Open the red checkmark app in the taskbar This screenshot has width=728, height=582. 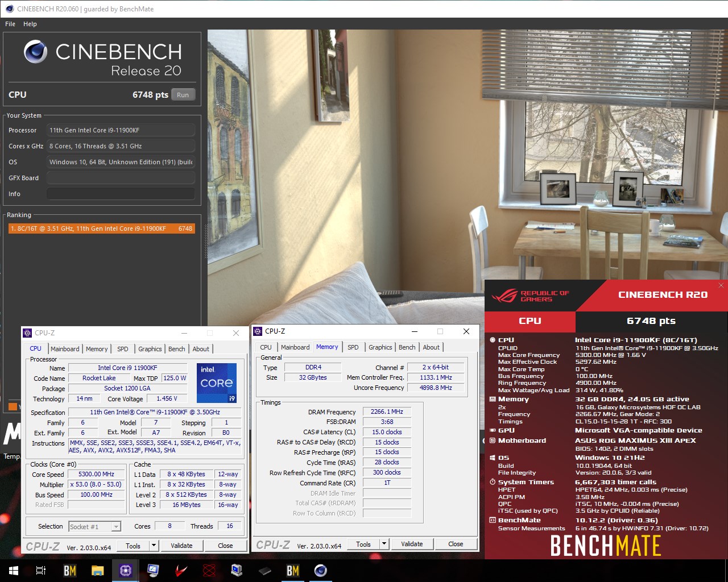pos(181,570)
